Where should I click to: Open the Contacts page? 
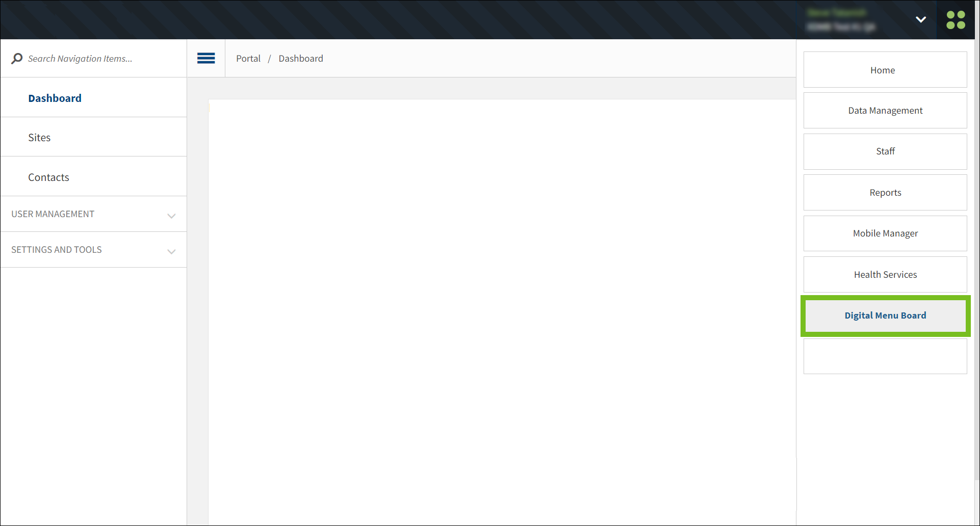tap(48, 177)
